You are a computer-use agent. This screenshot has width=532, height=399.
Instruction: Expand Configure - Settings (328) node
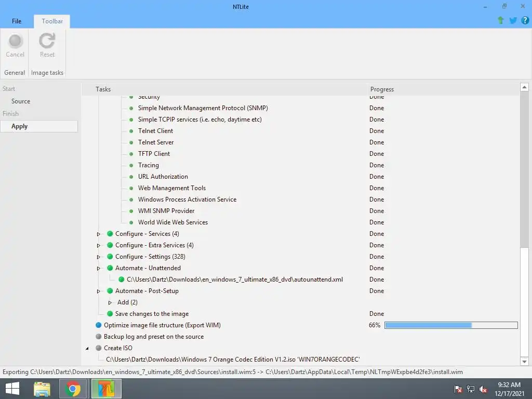[98, 257]
